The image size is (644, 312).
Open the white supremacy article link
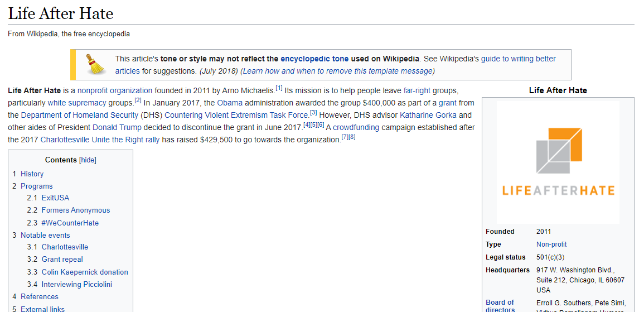click(77, 102)
